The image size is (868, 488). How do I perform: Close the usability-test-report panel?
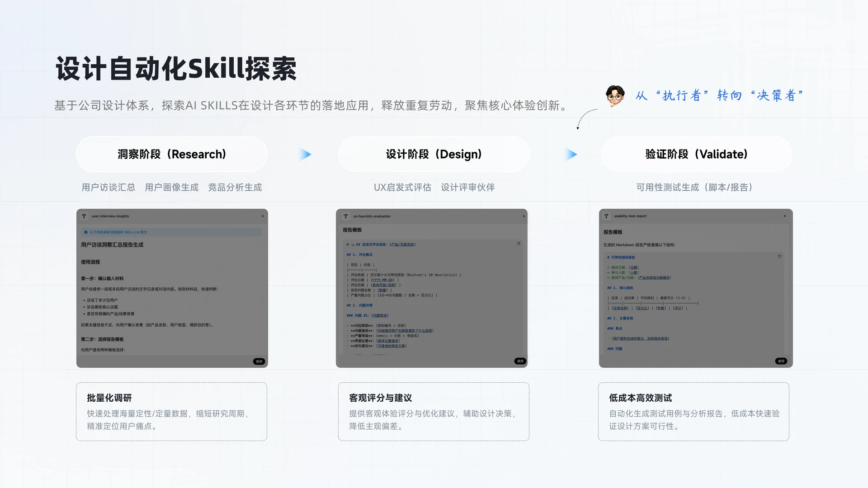pos(785,216)
